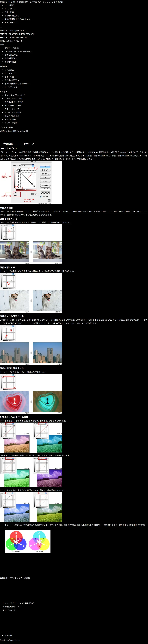148x644 pixels.
Task: Click 制御点の設定 heading
Action: (x=6, y=208)
